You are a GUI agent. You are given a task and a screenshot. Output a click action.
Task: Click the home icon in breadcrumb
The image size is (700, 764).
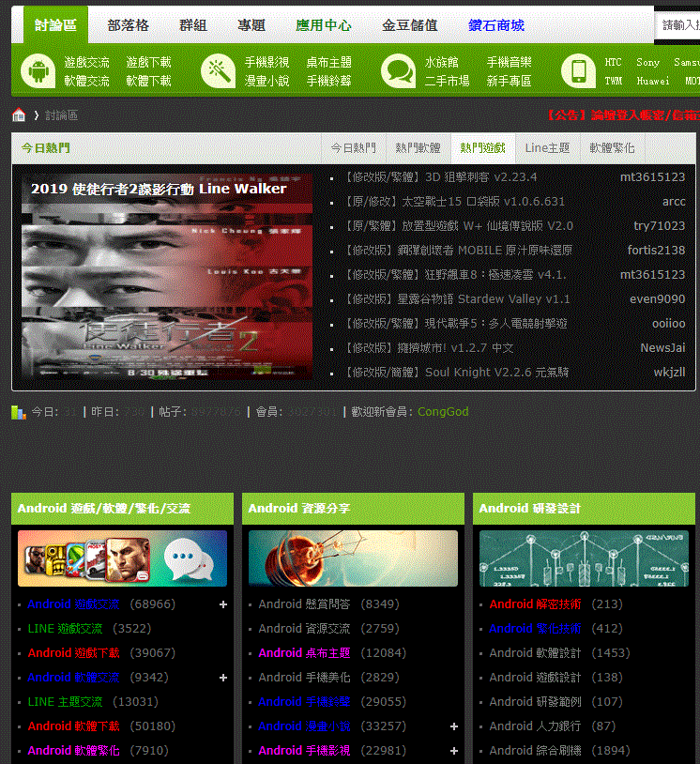pyautogui.click(x=19, y=115)
